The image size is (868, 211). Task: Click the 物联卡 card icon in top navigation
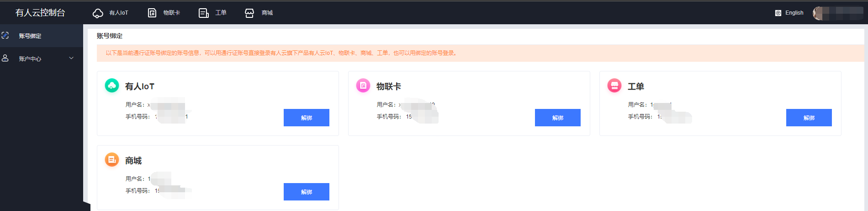(152, 13)
